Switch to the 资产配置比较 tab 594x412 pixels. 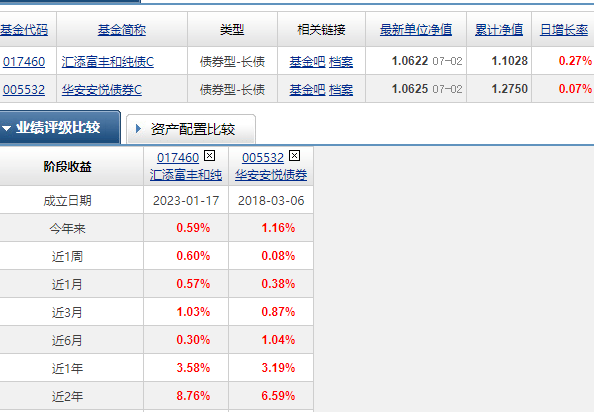point(191,129)
